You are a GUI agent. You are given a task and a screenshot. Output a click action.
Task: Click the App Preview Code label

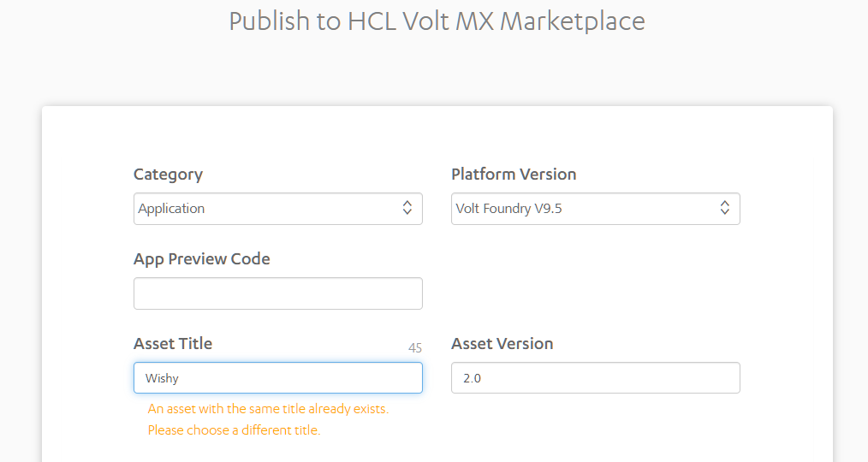tap(201, 259)
